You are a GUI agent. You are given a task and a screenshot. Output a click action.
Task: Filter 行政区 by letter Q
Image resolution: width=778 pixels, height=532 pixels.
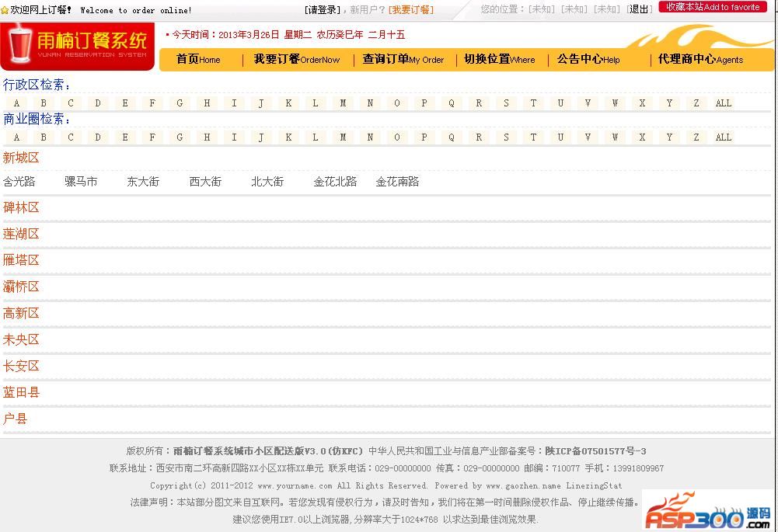click(452, 103)
